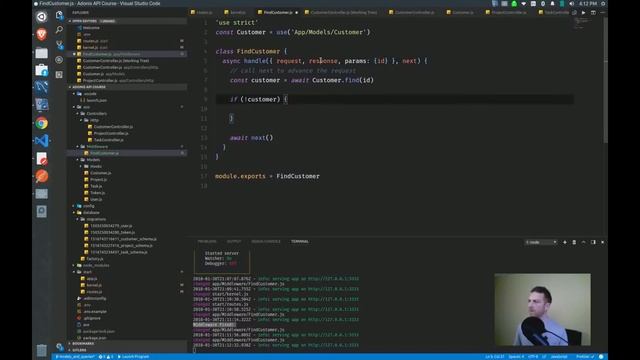The image size is (640, 360).
Task: Switch to the Debug Console panel tab
Action: tap(266, 242)
